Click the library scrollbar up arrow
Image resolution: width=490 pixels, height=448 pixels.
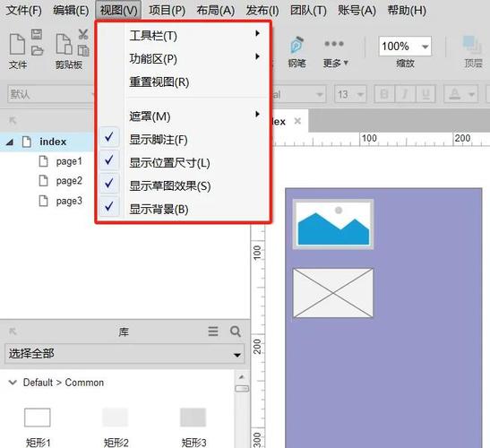point(242,377)
